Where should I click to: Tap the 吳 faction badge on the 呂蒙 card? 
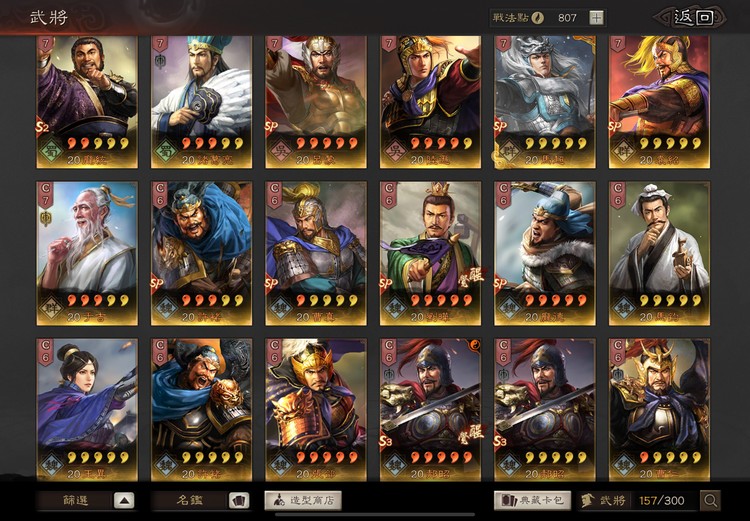(281, 151)
